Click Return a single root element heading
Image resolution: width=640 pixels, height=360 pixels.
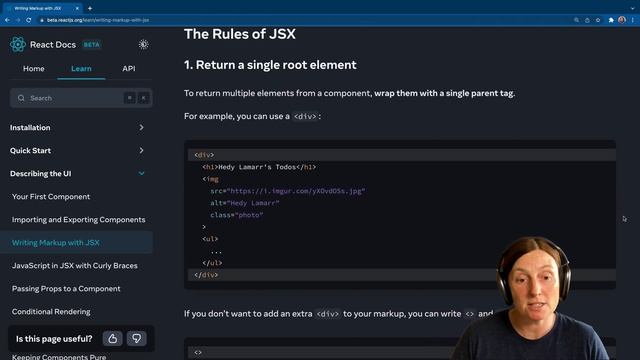pos(270,65)
